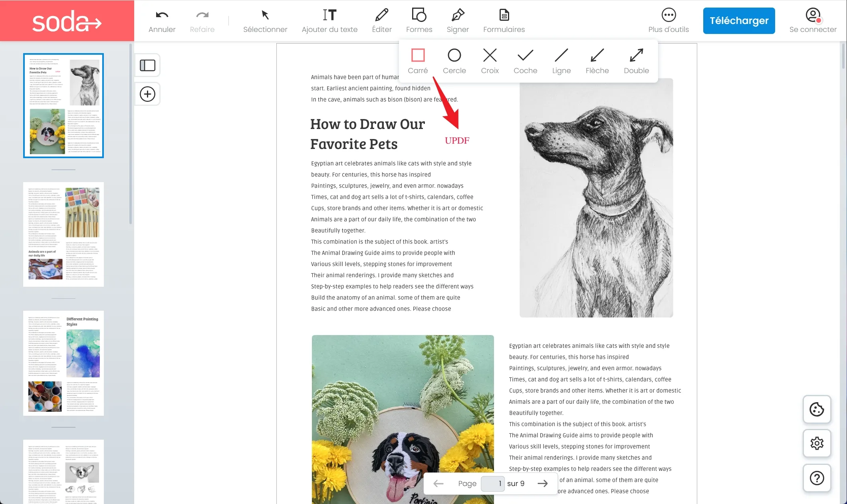Select the Ligne drawing tool

coord(561,60)
